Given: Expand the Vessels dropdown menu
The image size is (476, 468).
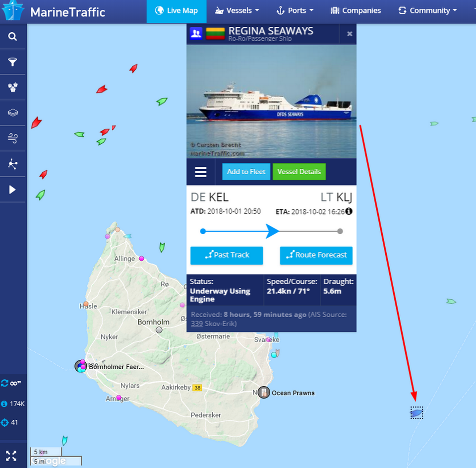Looking at the screenshot, I should pyautogui.click(x=237, y=10).
